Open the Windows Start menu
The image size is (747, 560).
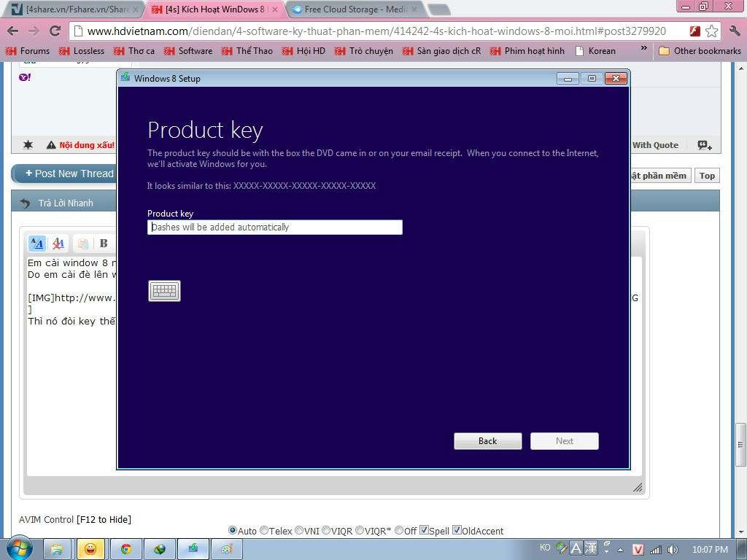pos(20,549)
